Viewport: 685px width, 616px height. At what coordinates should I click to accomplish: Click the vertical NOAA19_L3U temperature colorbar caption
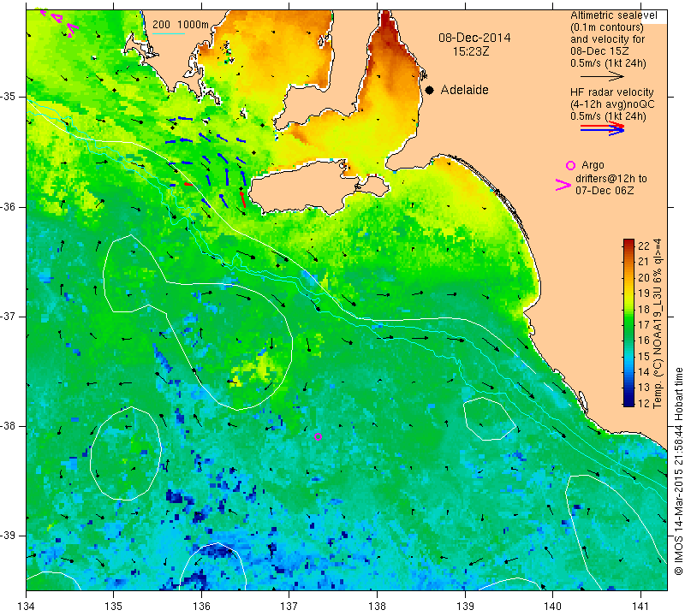[658, 323]
